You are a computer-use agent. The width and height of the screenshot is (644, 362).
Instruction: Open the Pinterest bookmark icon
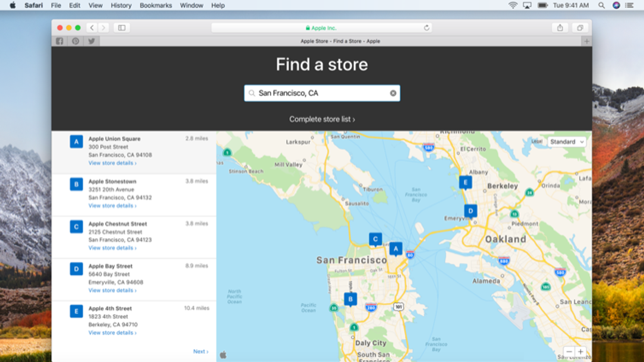click(76, 41)
